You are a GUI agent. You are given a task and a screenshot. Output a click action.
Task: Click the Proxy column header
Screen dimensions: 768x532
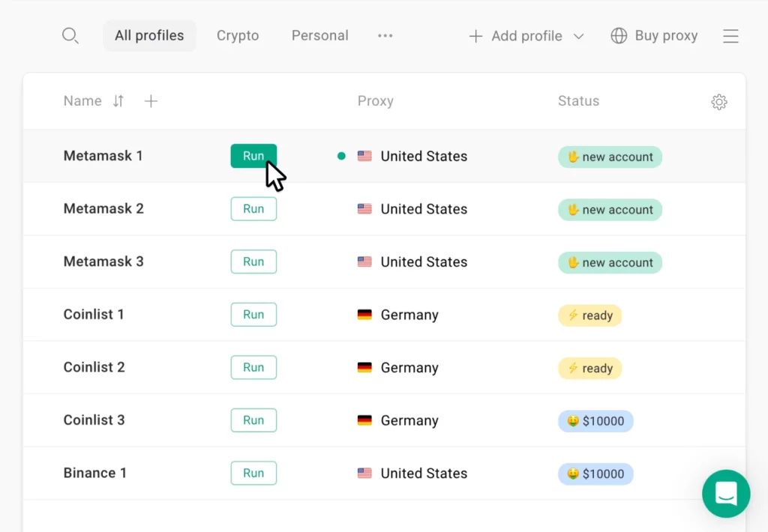pos(376,101)
